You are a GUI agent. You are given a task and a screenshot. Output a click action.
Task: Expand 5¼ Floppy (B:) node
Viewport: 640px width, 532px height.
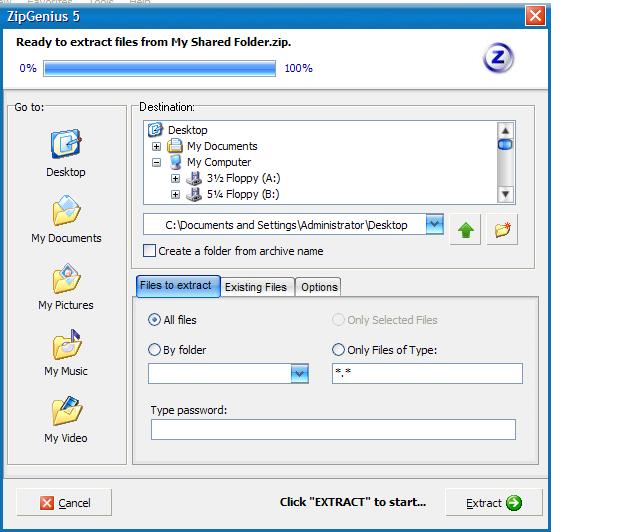[176, 194]
